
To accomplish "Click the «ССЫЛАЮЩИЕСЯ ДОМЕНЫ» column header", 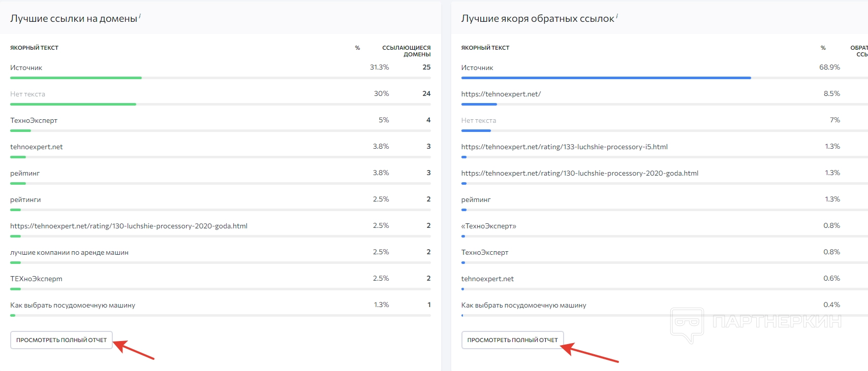I will tap(406, 51).
